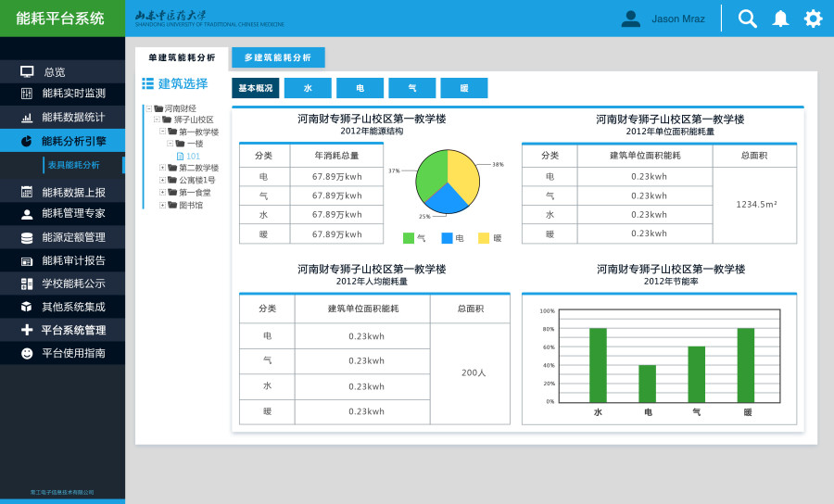
Task: Click the pie icon beside 能耗分析引擎
Action: (27, 141)
